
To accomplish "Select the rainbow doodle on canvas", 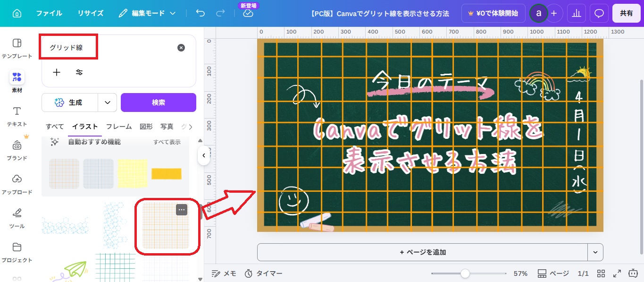I will pos(538,86).
